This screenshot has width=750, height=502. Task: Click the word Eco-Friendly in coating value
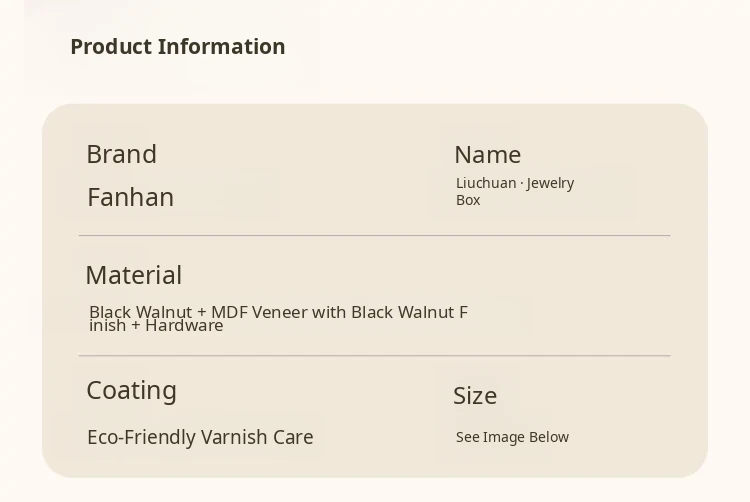[141, 437]
